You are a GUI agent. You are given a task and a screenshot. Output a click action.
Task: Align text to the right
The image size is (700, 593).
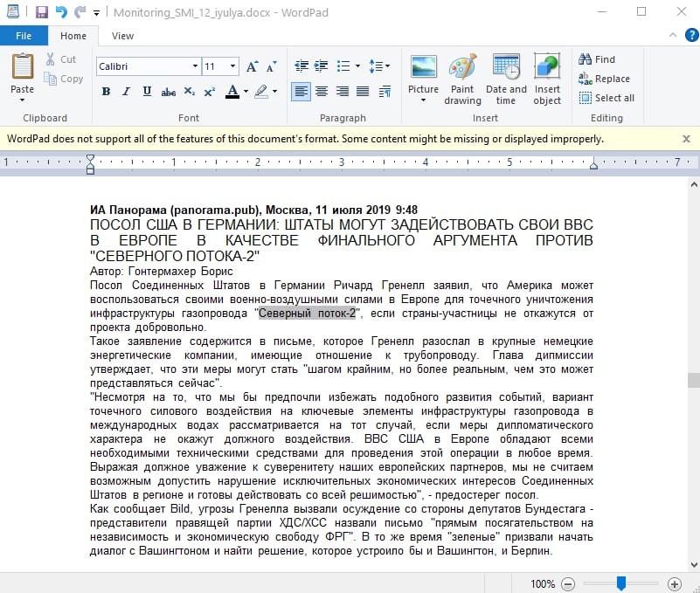coord(342,92)
